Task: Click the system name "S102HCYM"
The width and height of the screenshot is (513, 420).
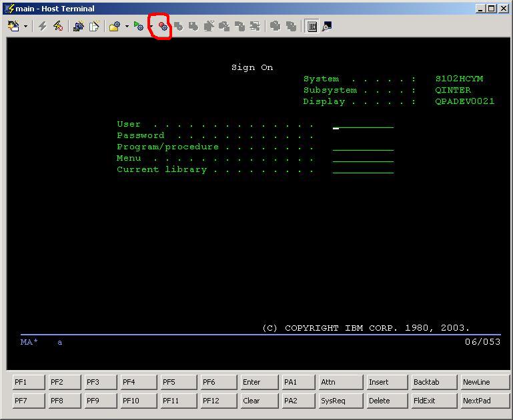Action: [459, 79]
